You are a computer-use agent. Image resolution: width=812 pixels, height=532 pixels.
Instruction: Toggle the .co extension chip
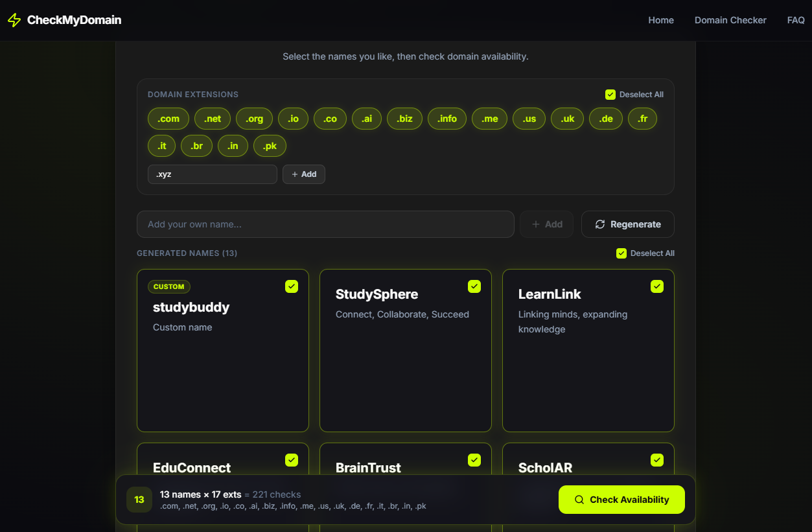point(331,119)
